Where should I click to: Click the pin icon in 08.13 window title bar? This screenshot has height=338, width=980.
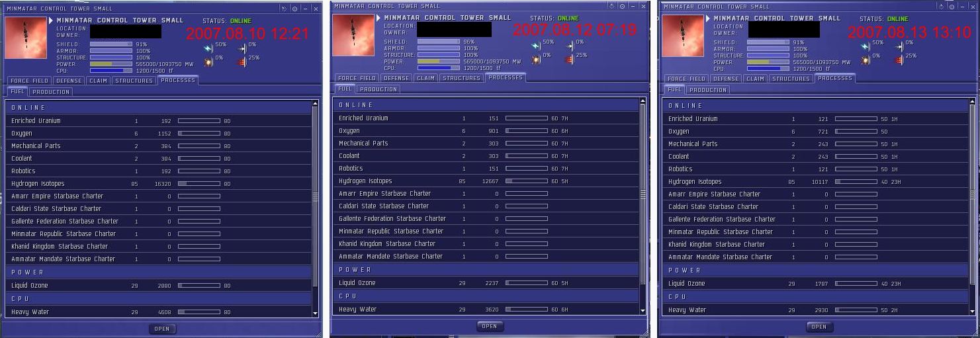pyautogui.click(x=942, y=7)
